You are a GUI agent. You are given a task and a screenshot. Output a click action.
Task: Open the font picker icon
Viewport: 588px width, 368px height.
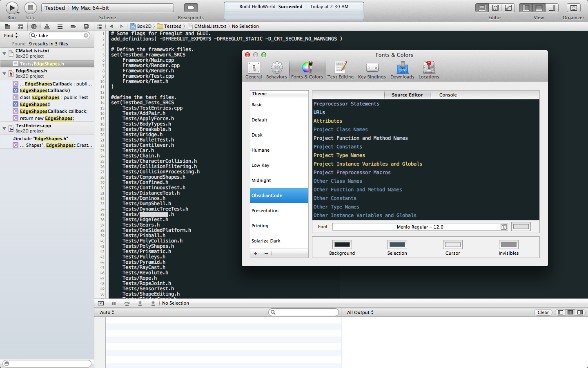[504, 227]
